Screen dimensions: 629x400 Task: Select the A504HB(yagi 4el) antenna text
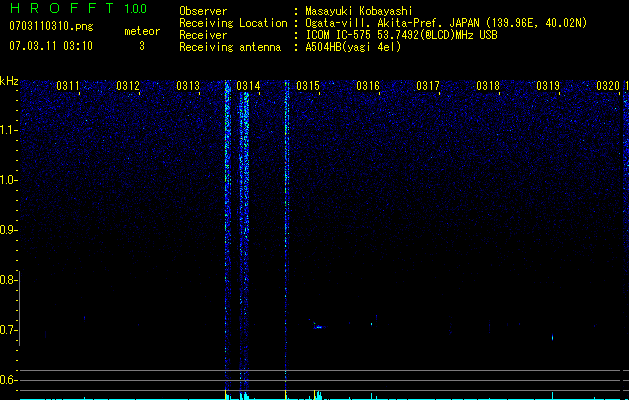pyautogui.click(x=353, y=47)
